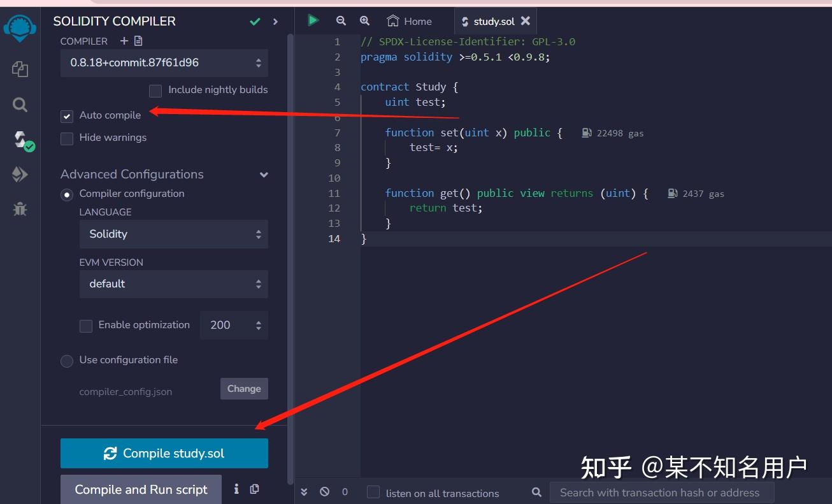Enable Include nightly builds checkbox
This screenshot has height=504, width=832.
(x=155, y=90)
